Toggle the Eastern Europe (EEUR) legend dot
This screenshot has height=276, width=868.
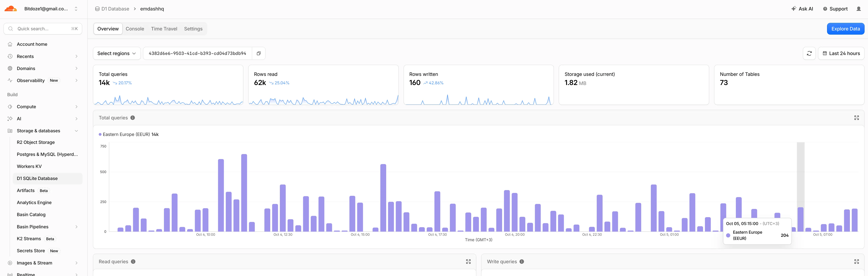coord(100,134)
